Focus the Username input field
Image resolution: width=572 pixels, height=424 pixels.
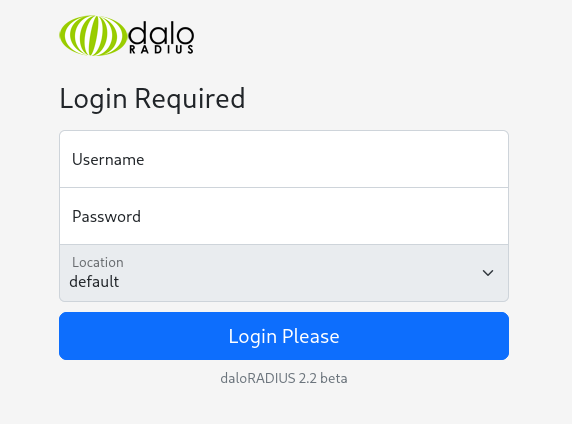click(x=284, y=159)
